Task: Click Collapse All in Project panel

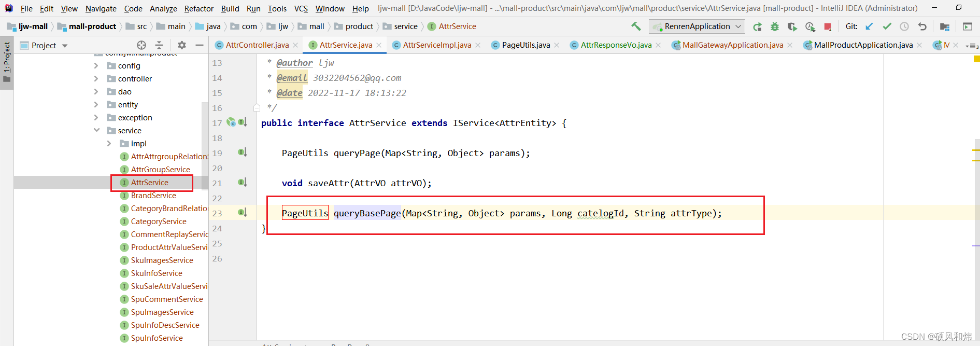Action: (159, 45)
